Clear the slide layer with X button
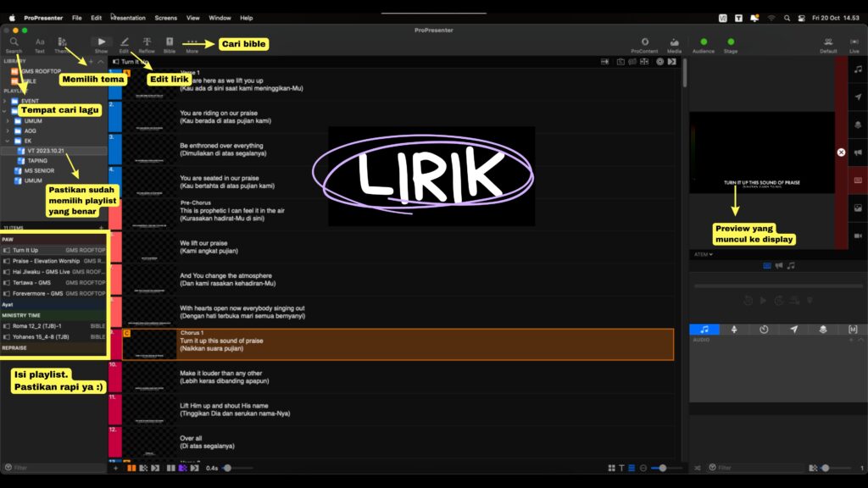Viewport: 868px width, 488px height. 841,152
